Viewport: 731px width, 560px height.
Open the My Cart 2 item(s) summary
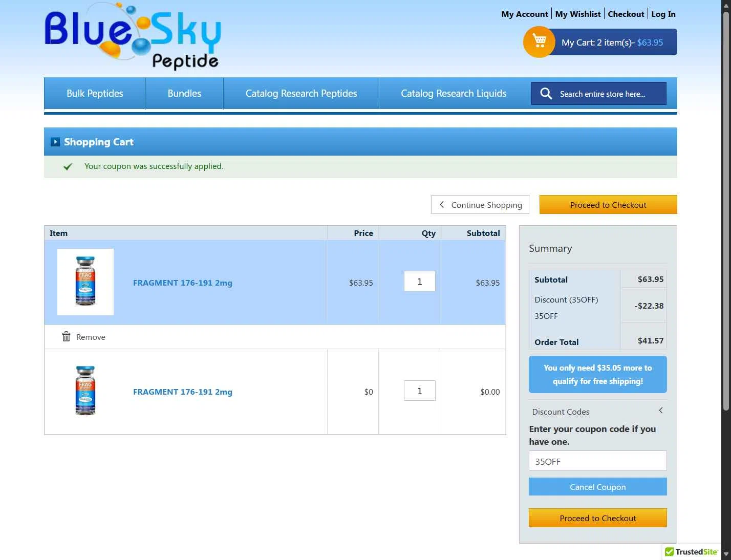point(612,42)
